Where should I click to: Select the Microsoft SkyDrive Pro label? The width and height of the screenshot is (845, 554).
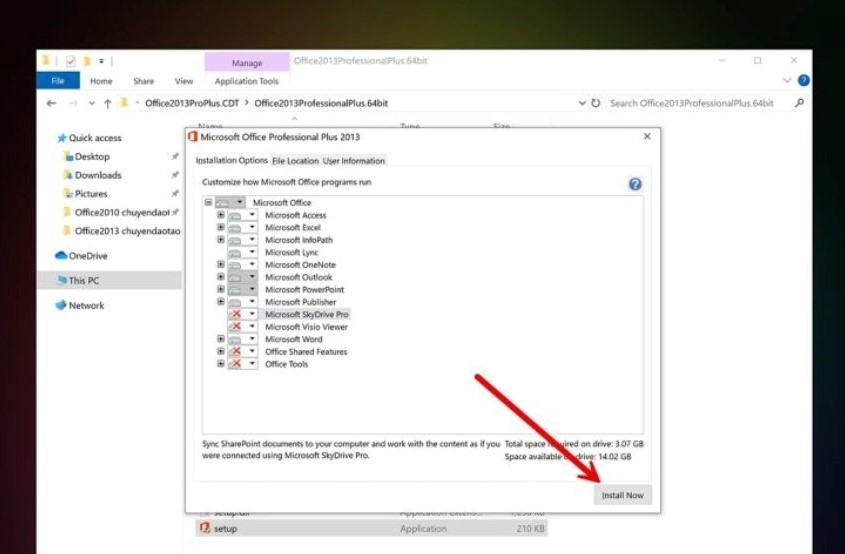tap(306, 314)
